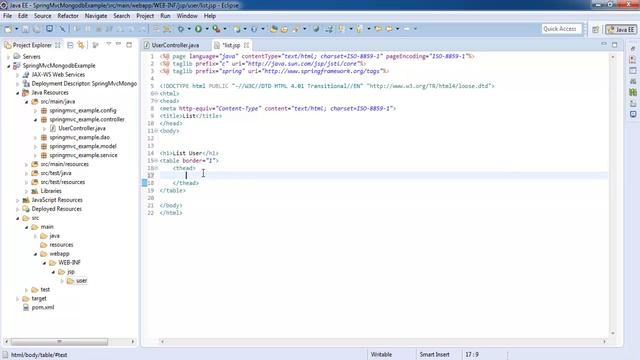This screenshot has height=360, width=640.
Task: Maximize the Project Explorer view
Action: (x=129, y=44)
